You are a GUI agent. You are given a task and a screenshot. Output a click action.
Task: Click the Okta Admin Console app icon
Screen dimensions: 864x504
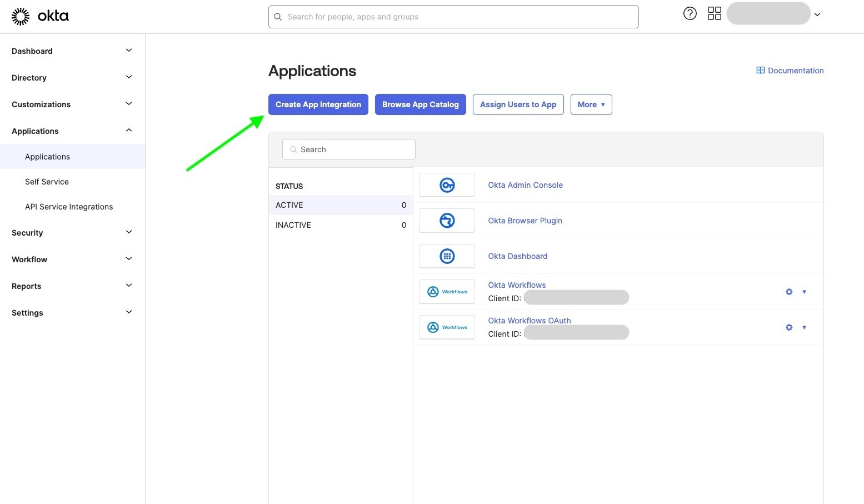point(447,185)
